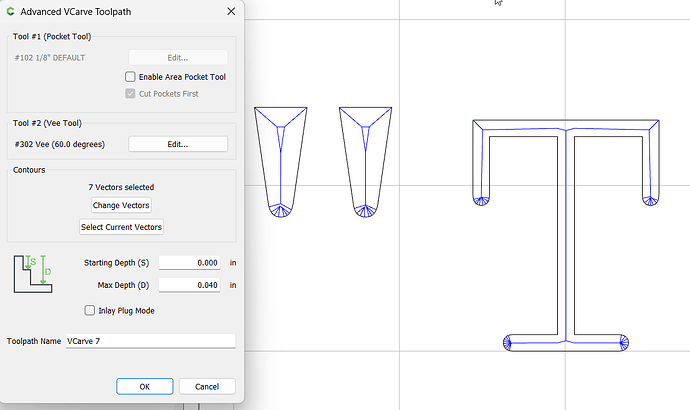This screenshot has width=690, height=410.
Task: Enable Inlay Plug Mode
Action: click(91, 311)
